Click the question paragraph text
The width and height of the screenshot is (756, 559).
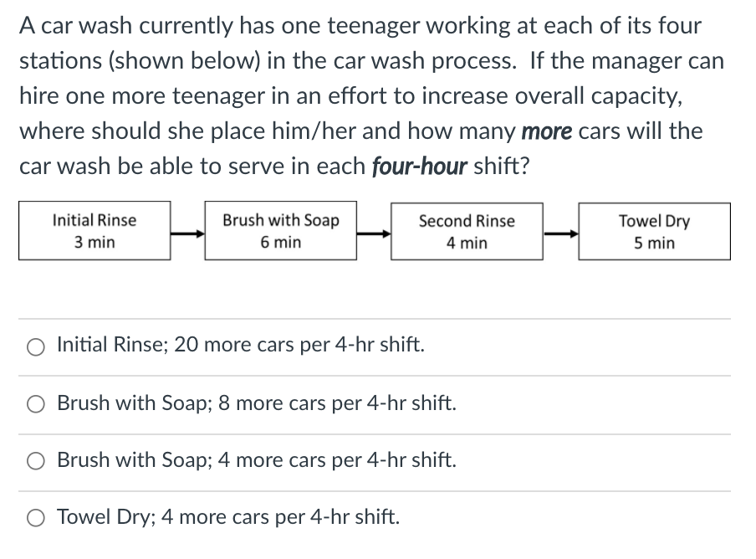368,95
